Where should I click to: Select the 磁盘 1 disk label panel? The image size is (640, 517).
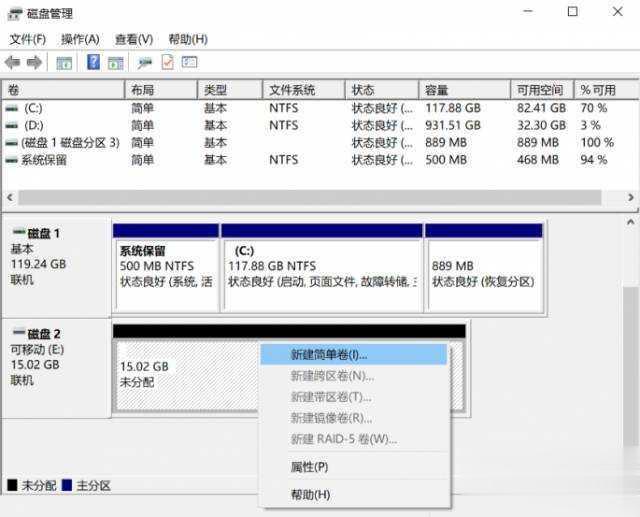click(56, 267)
